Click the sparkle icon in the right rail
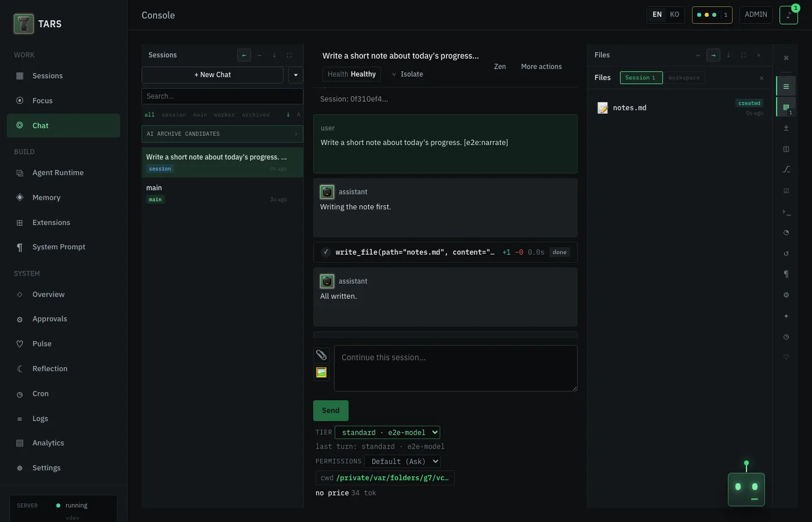The height and width of the screenshot is (522, 812). [786, 316]
